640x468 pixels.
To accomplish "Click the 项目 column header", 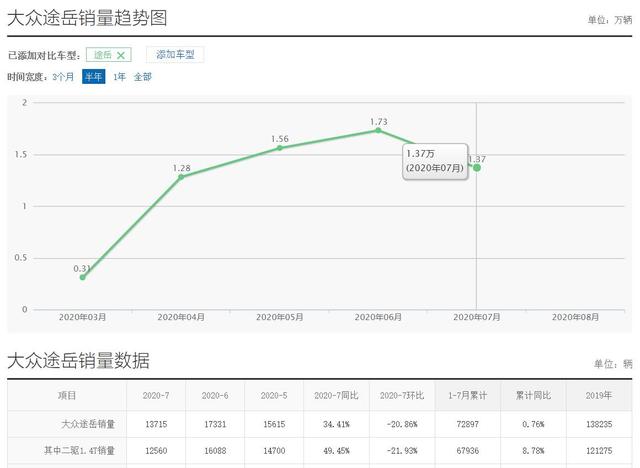I will pyautogui.click(x=67, y=395).
